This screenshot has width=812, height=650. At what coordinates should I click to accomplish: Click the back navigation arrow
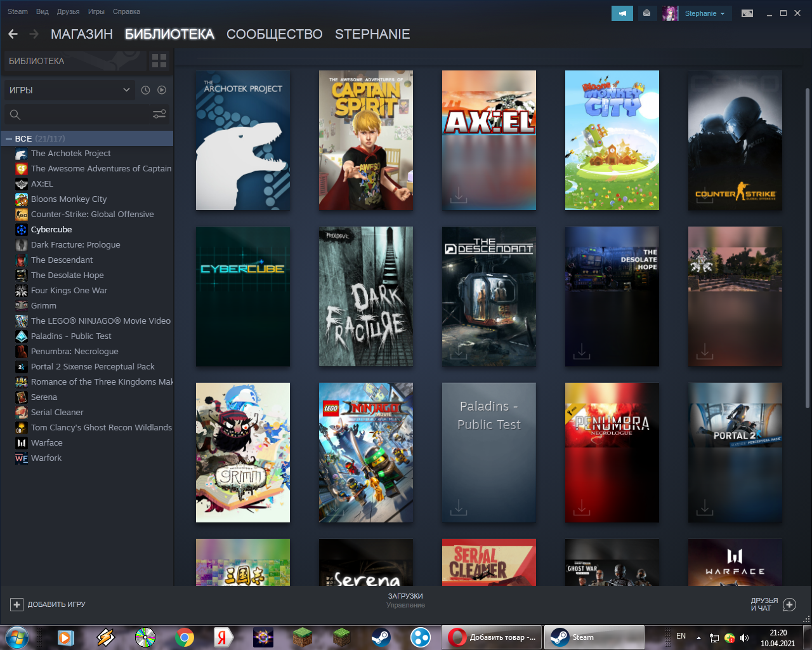point(13,34)
